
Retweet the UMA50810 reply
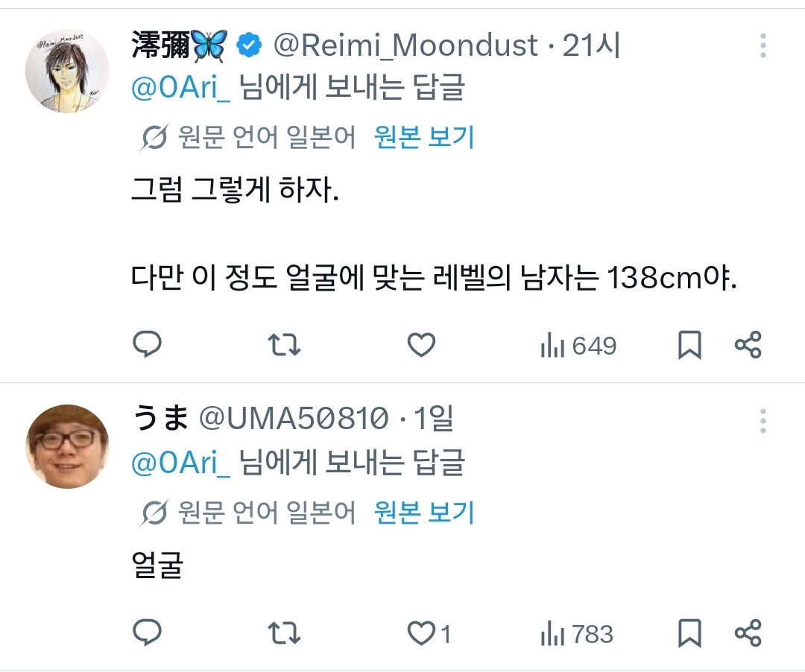click(x=285, y=633)
